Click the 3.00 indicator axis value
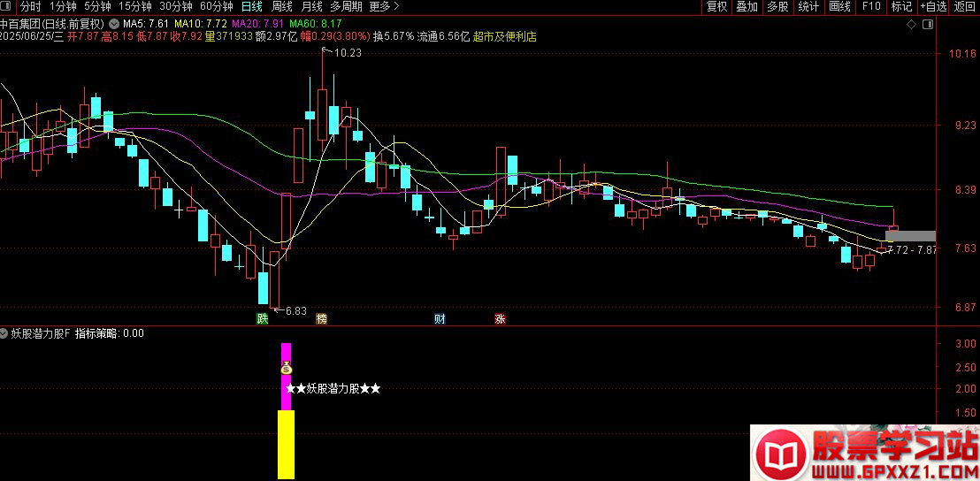This screenshot has width=980, height=481. tap(966, 344)
